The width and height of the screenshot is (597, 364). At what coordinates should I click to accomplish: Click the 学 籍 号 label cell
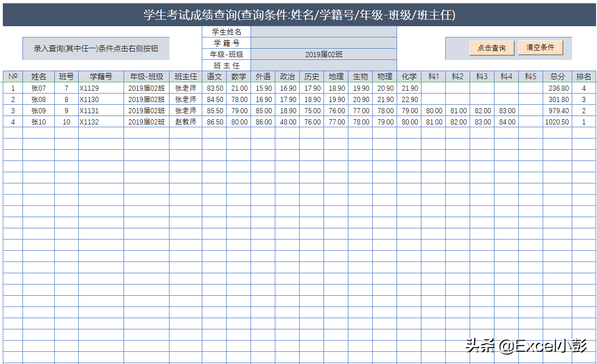tap(227, 43)
